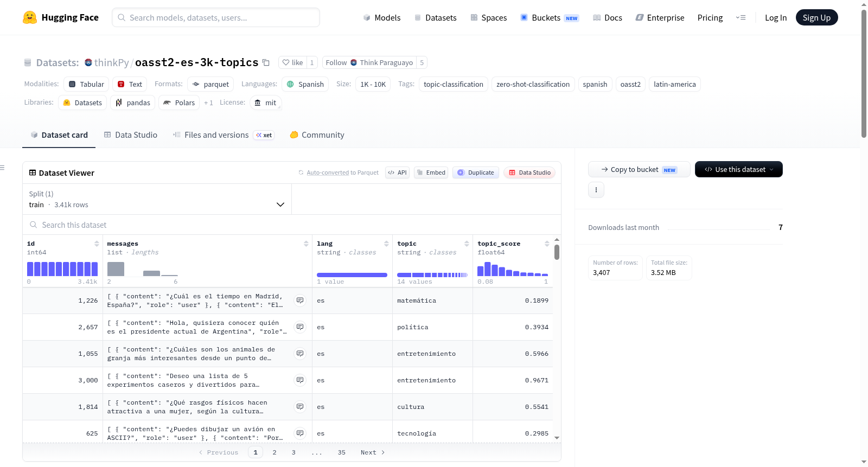The image size is (868, 467).
Task: Follow Think Paraguayo organization
Action: coord(369,62)
